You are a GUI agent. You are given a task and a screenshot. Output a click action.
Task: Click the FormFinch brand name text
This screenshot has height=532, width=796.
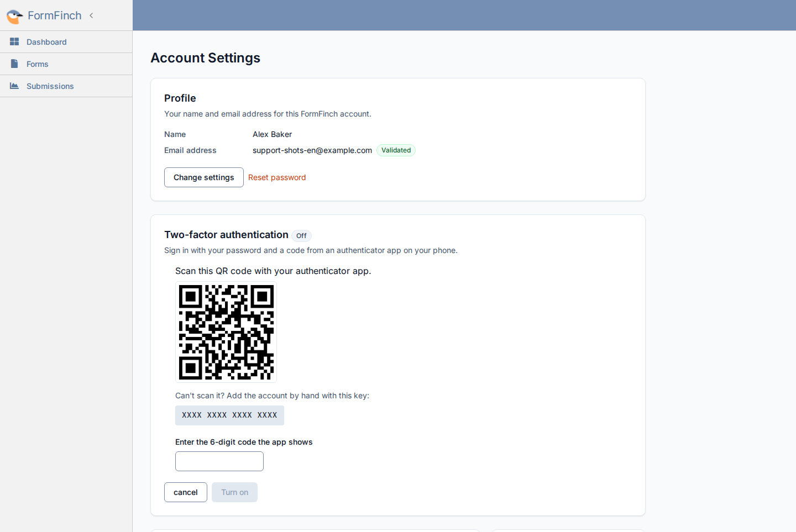pos(55,15)
